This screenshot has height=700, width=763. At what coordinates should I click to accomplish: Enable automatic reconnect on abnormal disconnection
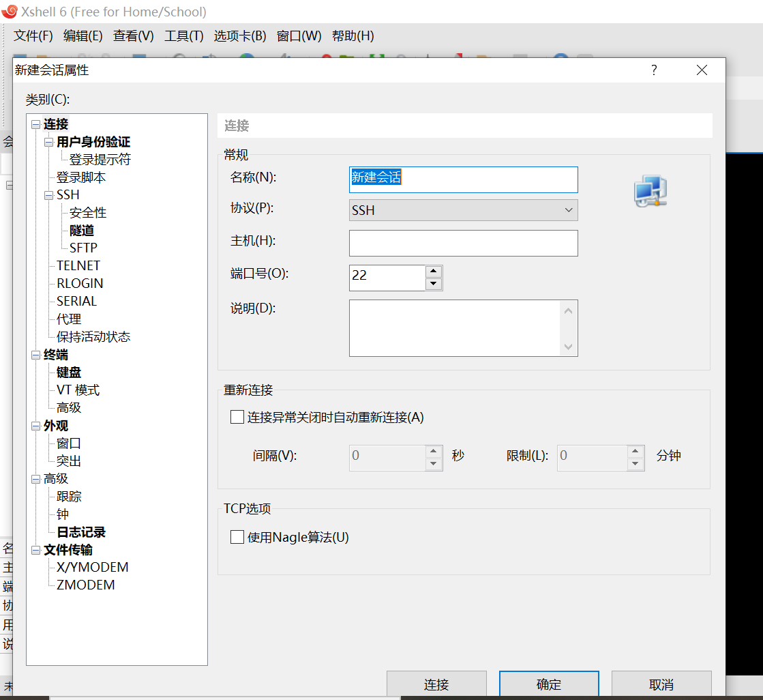(237, 416)
